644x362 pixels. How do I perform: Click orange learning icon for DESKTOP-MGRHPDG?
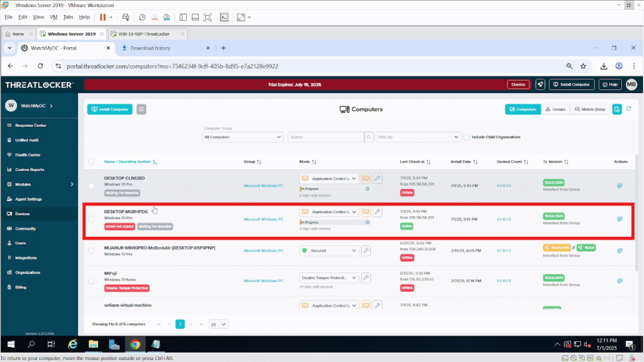[x=365, y=212]
